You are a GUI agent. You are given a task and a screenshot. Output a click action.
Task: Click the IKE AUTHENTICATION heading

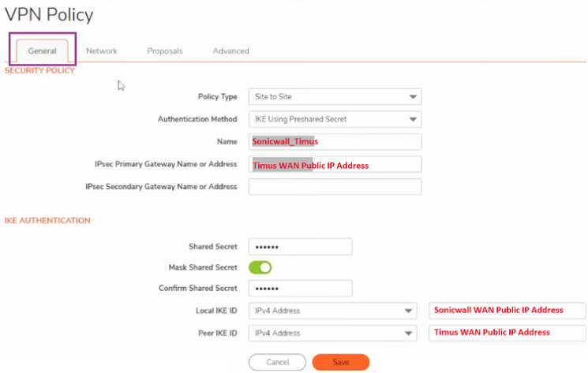[47, 221]
